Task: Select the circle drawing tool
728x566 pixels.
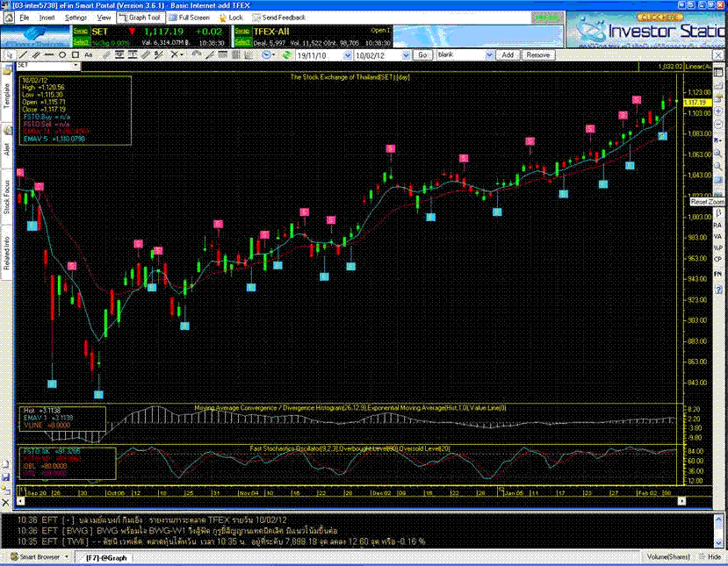Action: pos(61,55)
